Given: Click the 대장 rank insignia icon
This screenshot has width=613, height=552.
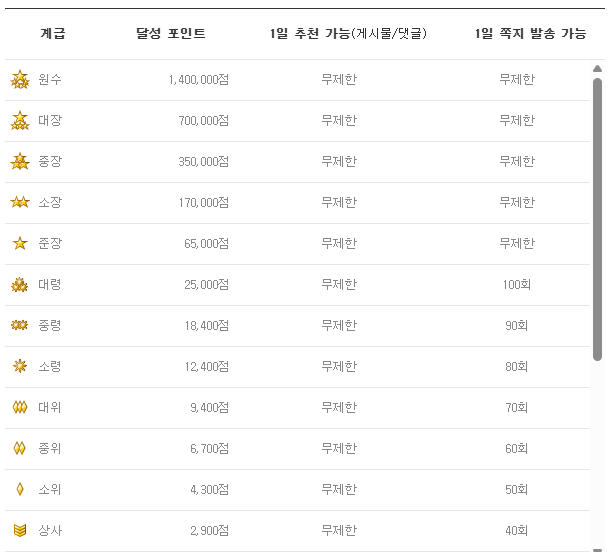Looking at the screenshot, I should click(x=20, y=120).
